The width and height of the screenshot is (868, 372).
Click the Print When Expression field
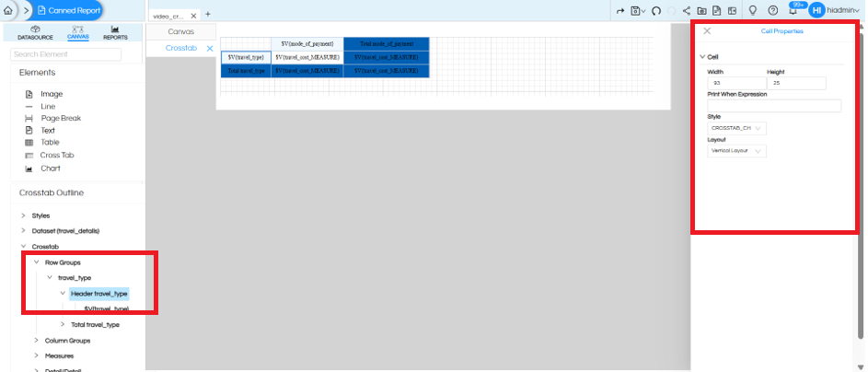pos(774,106)
